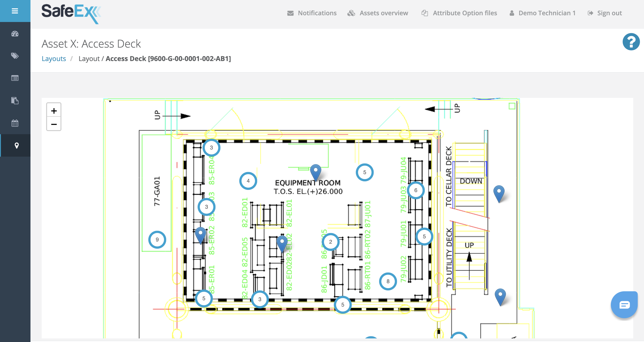Open the list view icon in the sidebar
This screenshot has height=342, width=644.
[15, 78]
